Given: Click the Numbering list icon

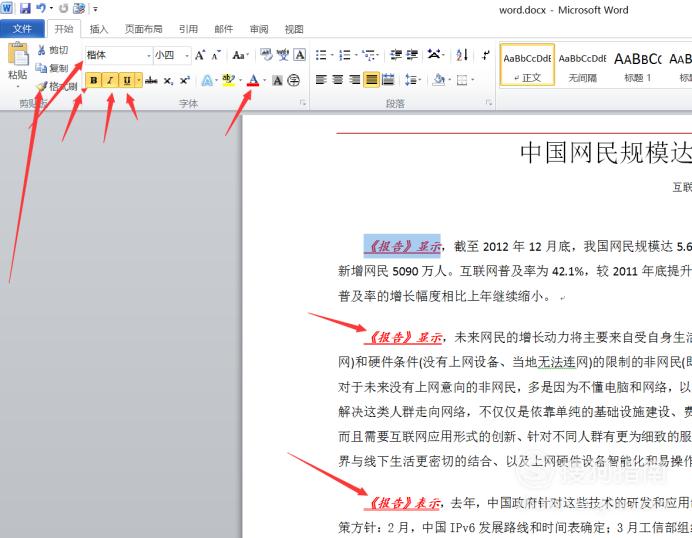Looking at the screenshot, I should [345, 55].
